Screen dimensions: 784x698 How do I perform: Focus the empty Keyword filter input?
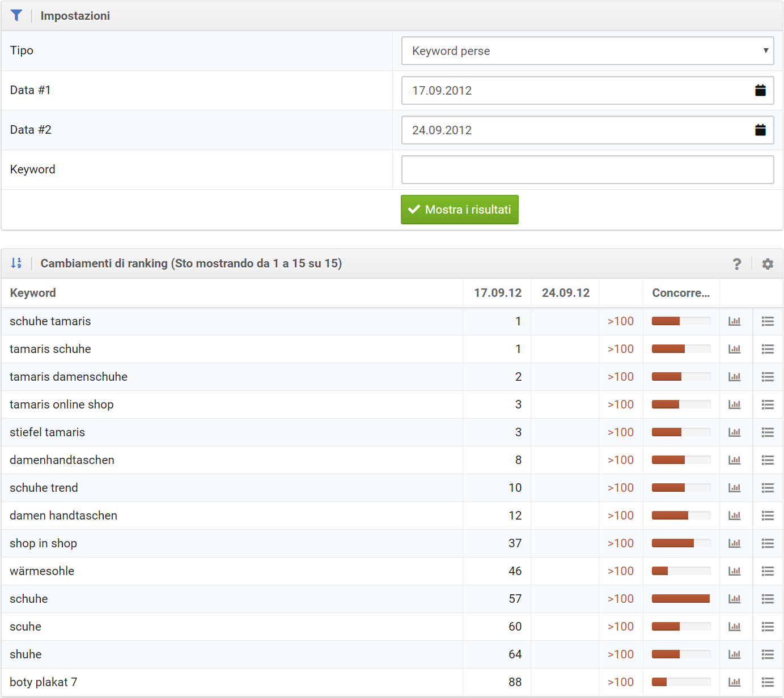tap(588, 170)
